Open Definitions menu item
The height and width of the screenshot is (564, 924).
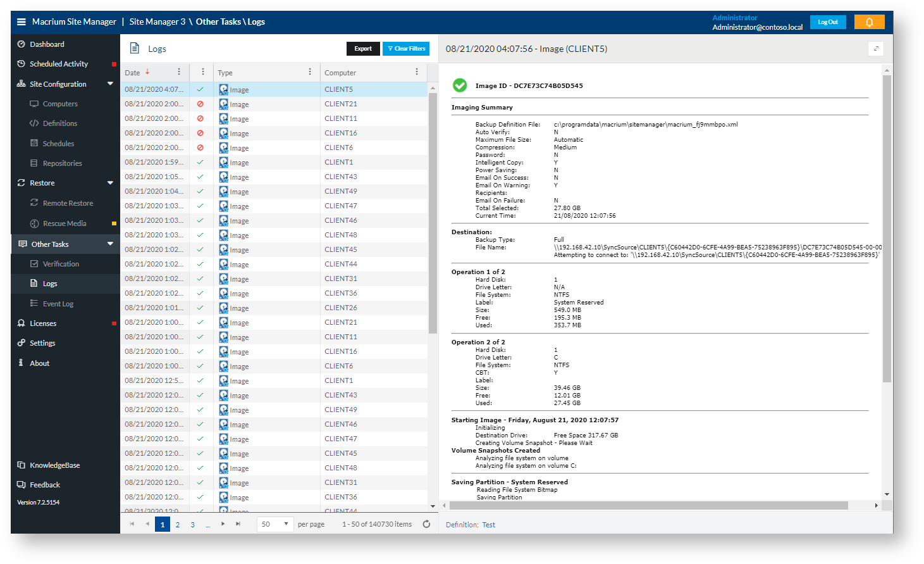(x=60, y=123)
